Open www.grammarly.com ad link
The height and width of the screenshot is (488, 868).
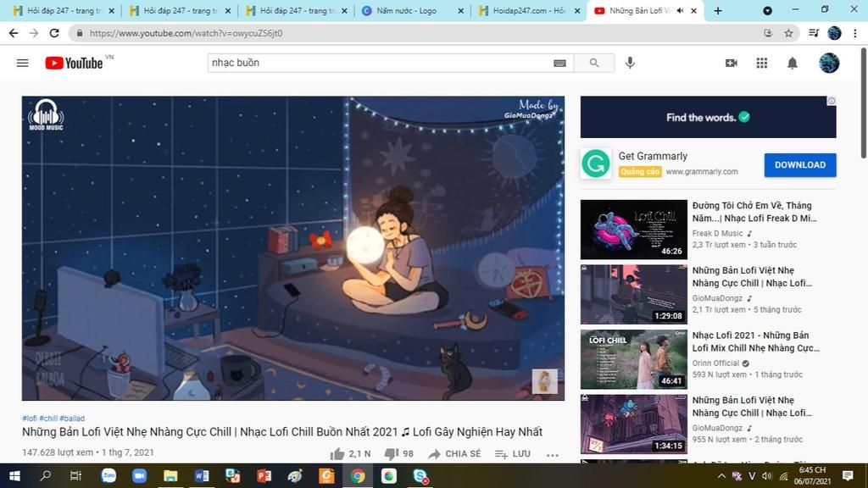701,171
